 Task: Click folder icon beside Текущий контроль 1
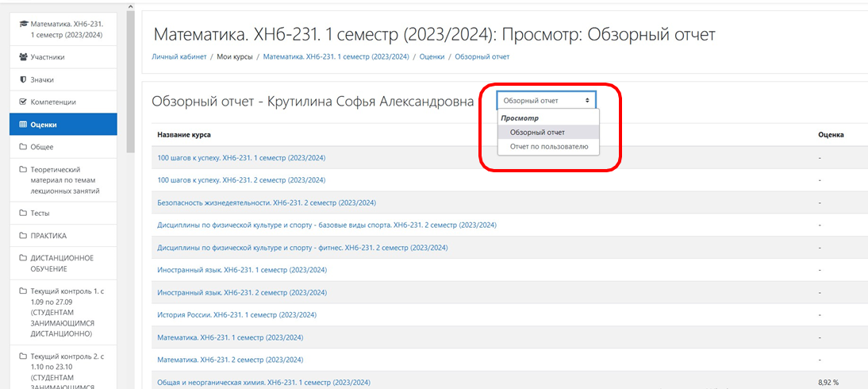23,291
